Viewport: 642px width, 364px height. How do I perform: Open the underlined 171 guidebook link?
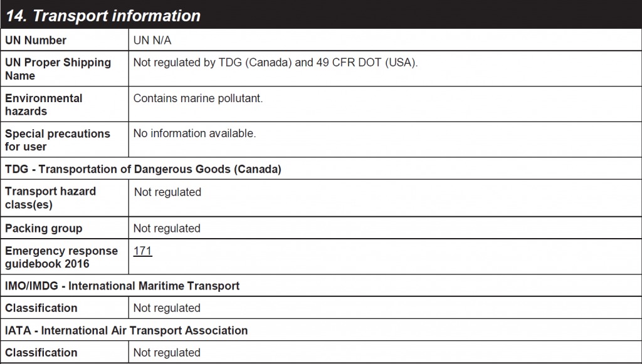pyautogui.click(x=142, y=251)
